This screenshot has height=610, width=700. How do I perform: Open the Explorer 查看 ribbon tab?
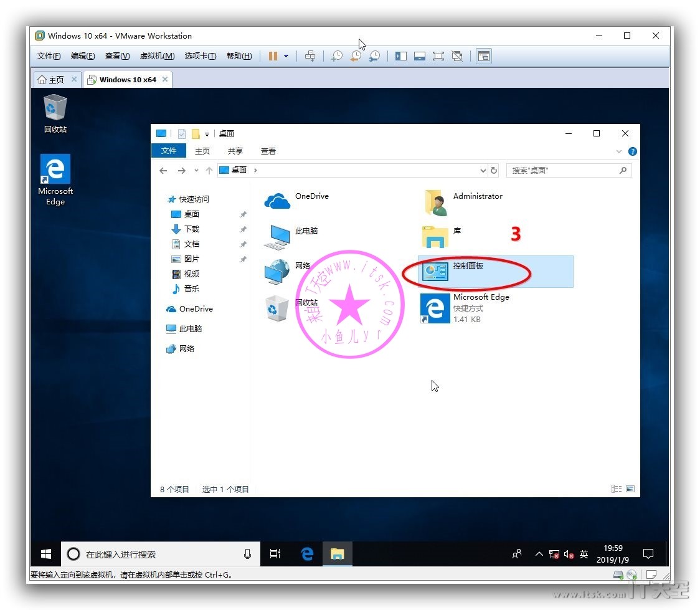pyautogui.click(x=268, y=151)
